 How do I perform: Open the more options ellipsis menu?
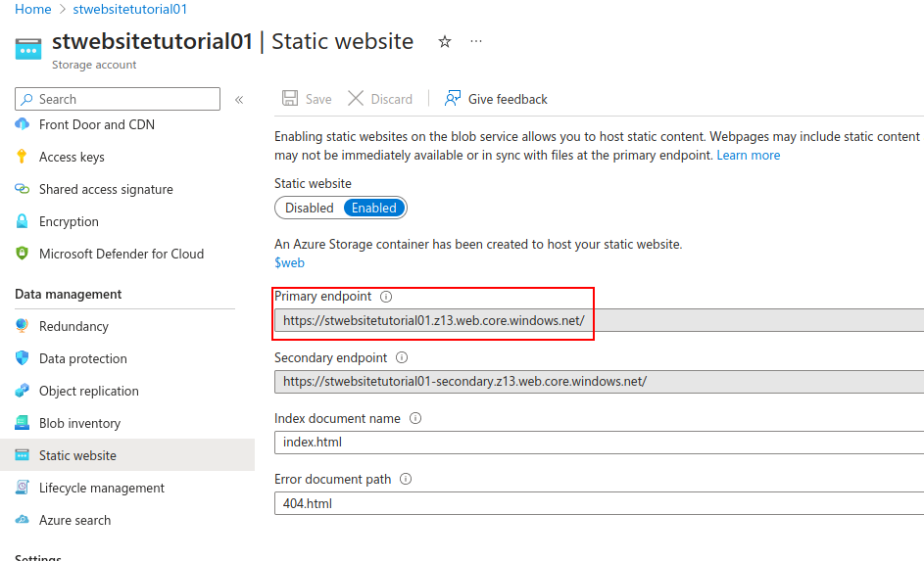pyautogui.click(x=476, y=41)
